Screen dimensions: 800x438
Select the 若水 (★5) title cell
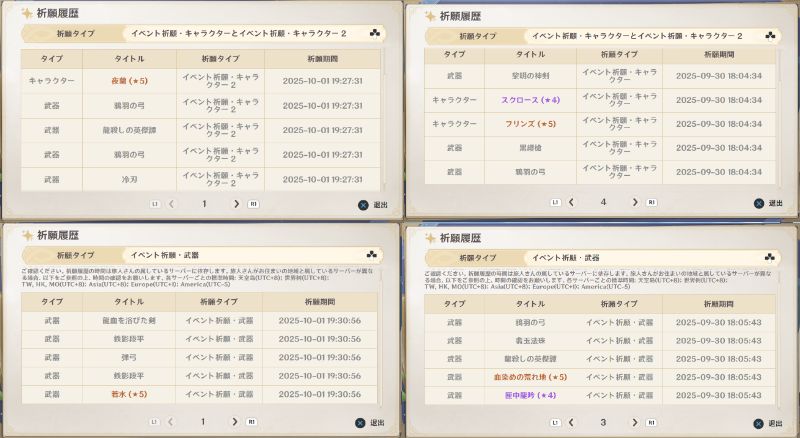coord(129,394)
